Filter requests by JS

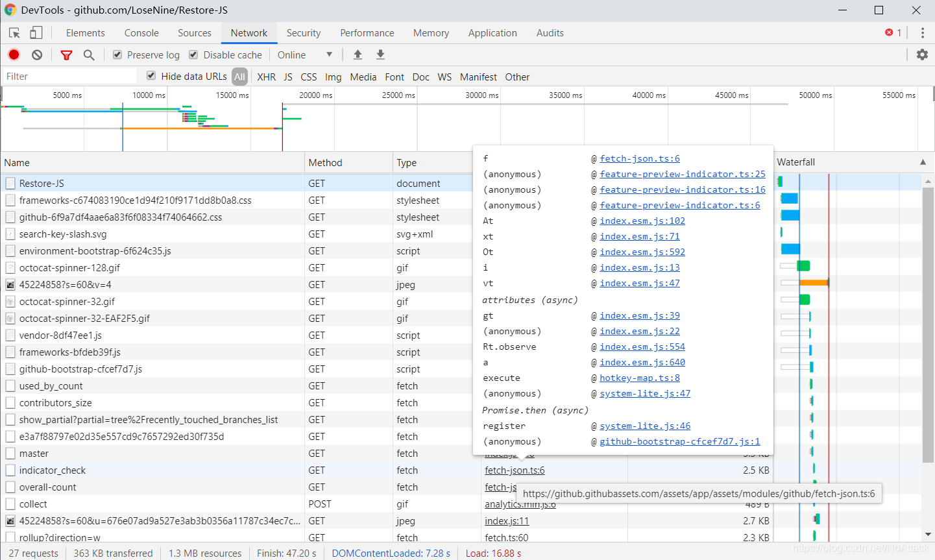(288, 77)
